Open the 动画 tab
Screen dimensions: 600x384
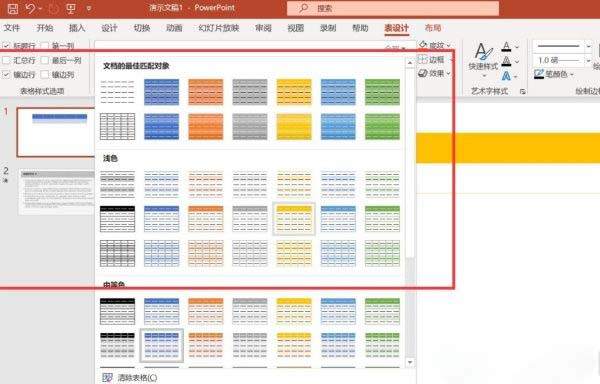(174, 28)
